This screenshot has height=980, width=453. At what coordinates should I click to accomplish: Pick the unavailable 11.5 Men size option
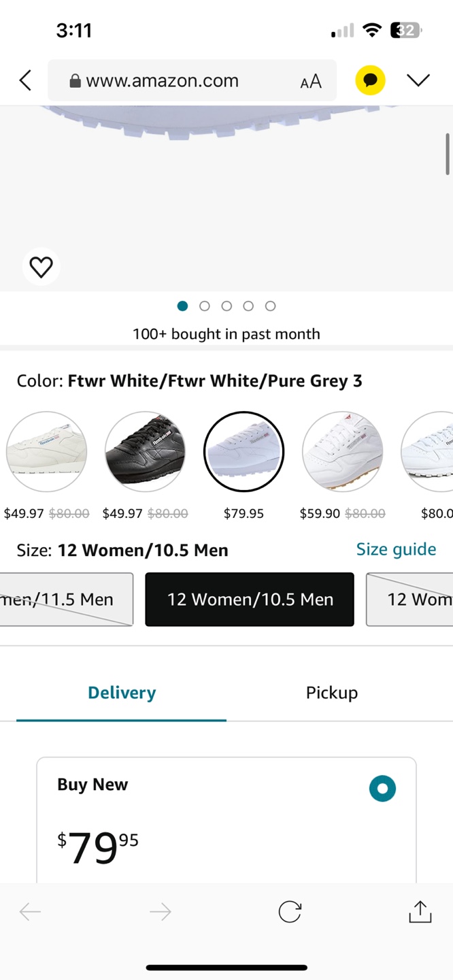coord(66,600)
